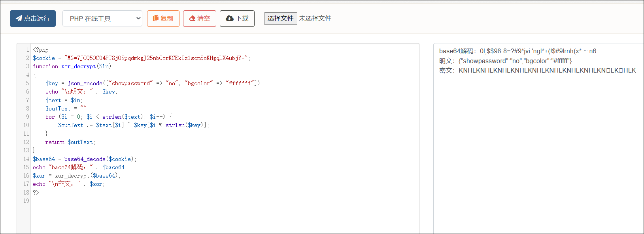The height and width of the screenshot is (234, 644).
Task: Click the copy icon on 复制 button
Action: pyautogui.click(x=156, y=19)
